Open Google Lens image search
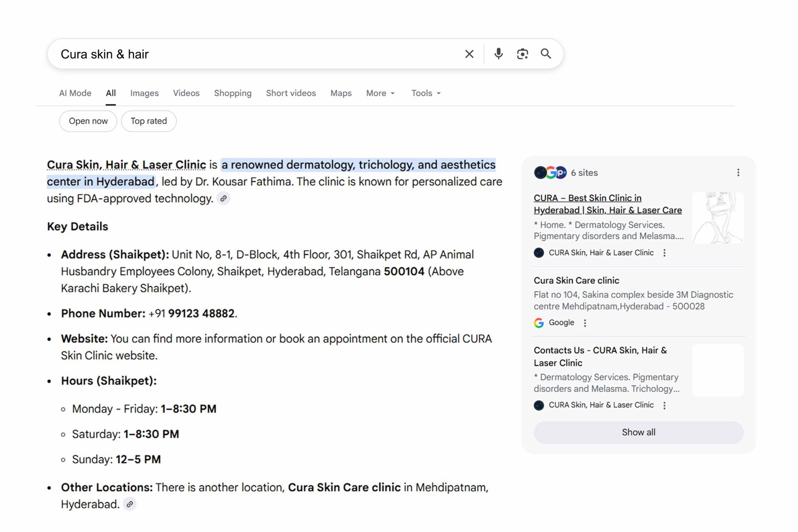 click(522, 53)
